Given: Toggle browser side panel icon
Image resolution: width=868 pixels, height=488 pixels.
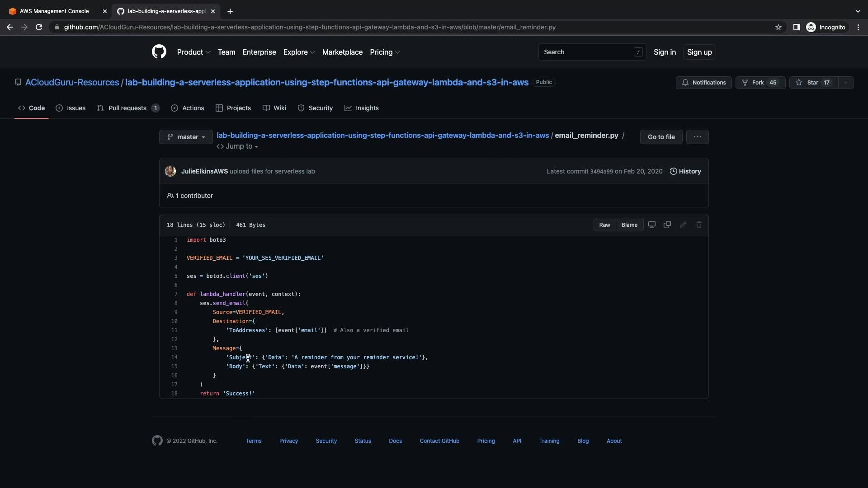Looking at the screenshot, I should pyautogui.click(x=796, y=27).
